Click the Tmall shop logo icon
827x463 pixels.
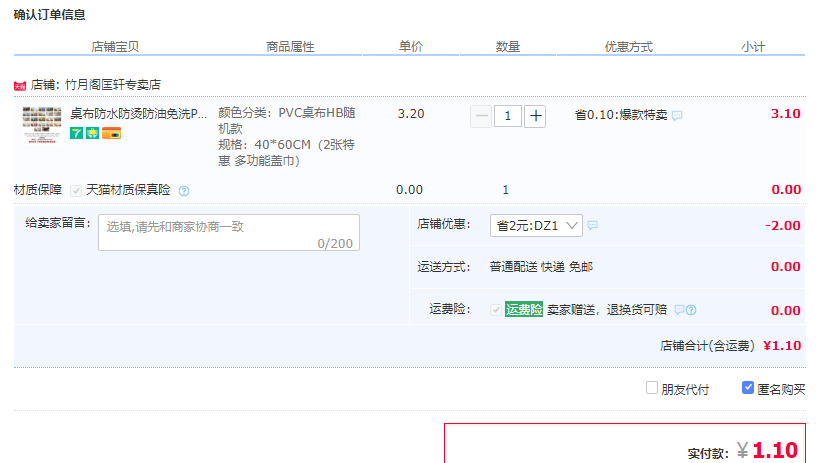(20, 85)
